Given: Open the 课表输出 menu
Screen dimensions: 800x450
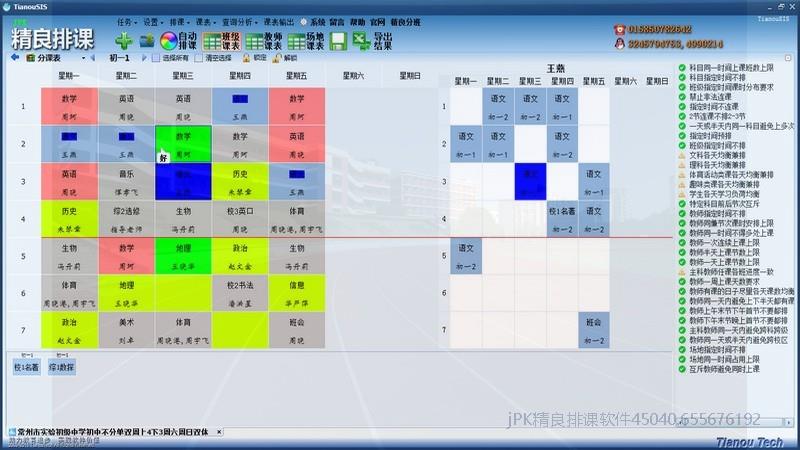Looking at the screenshot, I should click(x=279, y=22).
